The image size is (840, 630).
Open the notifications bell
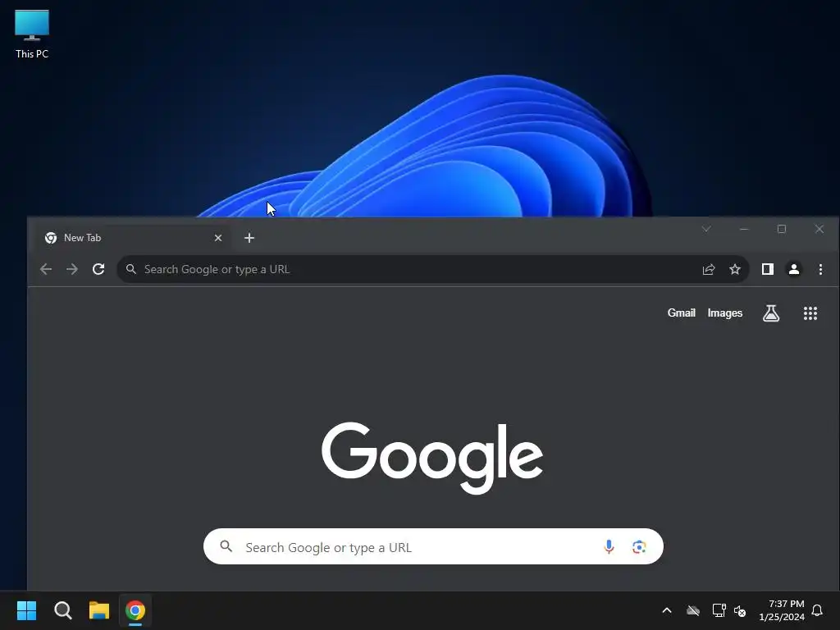coord(817,610)
